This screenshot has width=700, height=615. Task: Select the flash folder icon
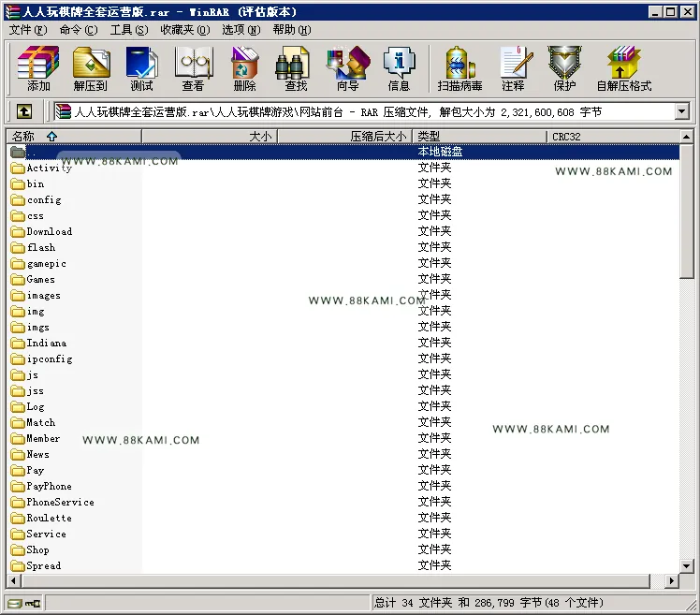point(18,247)
